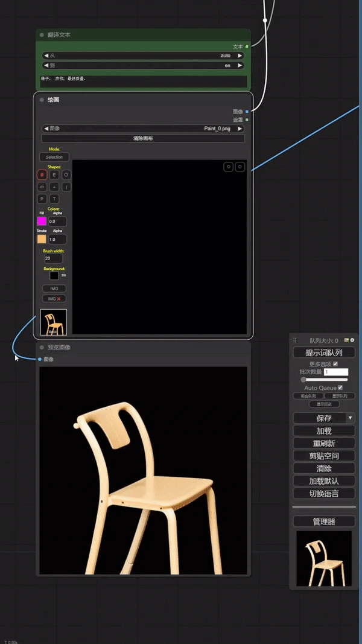The height and width of the screenshot is (644, 362).
Task: Click the 加载 button
Action: click(324, 431)
